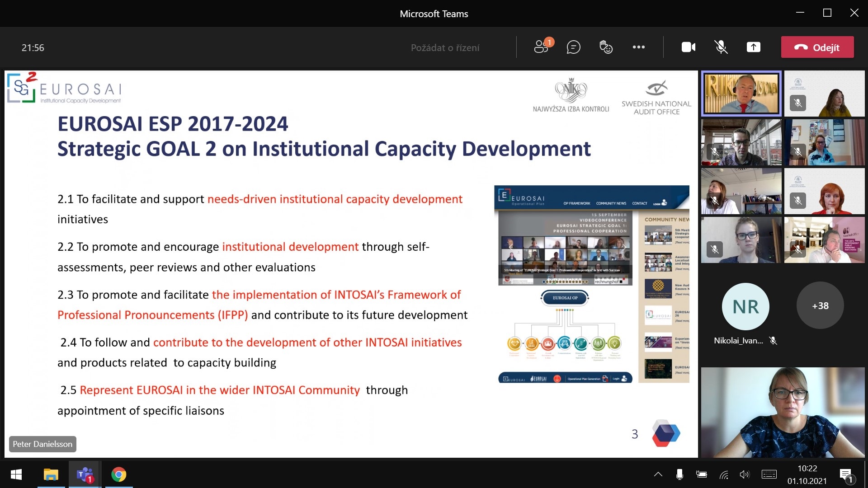Click the Teams taskbar icon
Image resolution: width=868 pixels, height=488 pixels.
click(85, 474)
